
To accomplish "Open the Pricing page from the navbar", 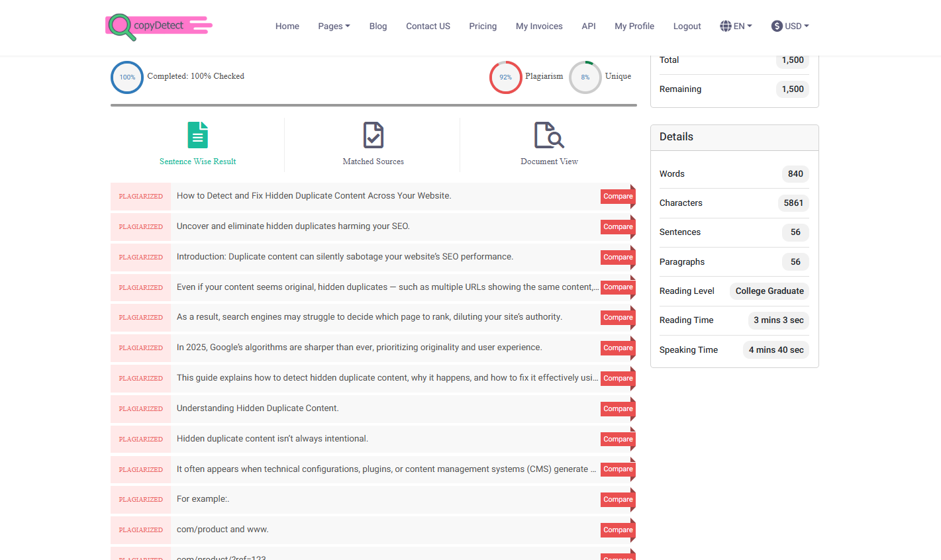I will (483, 26).
